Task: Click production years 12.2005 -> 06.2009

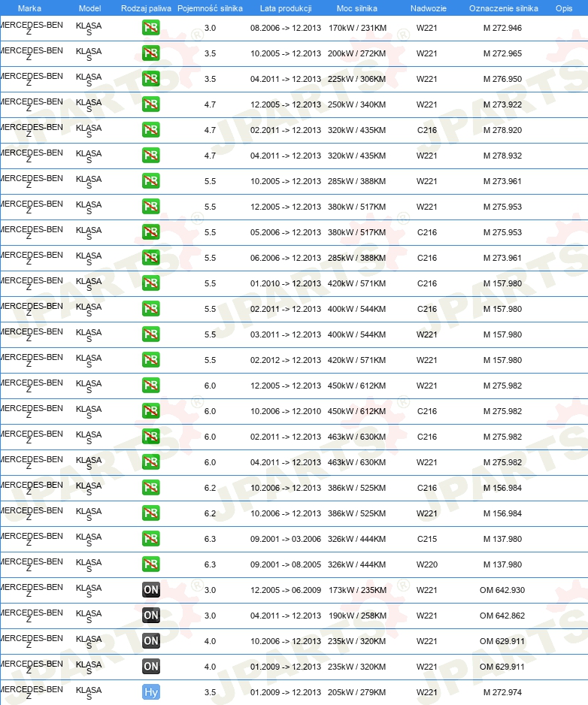Action: point(286,590)
